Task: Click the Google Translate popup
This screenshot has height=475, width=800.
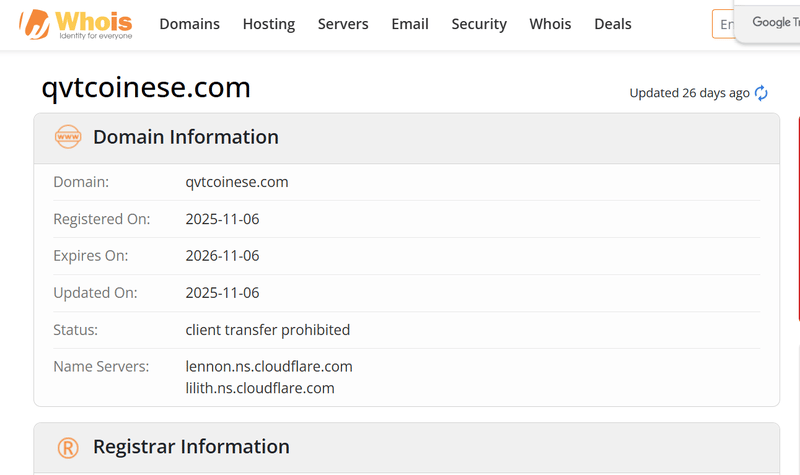Action: [x=767, y=21]
